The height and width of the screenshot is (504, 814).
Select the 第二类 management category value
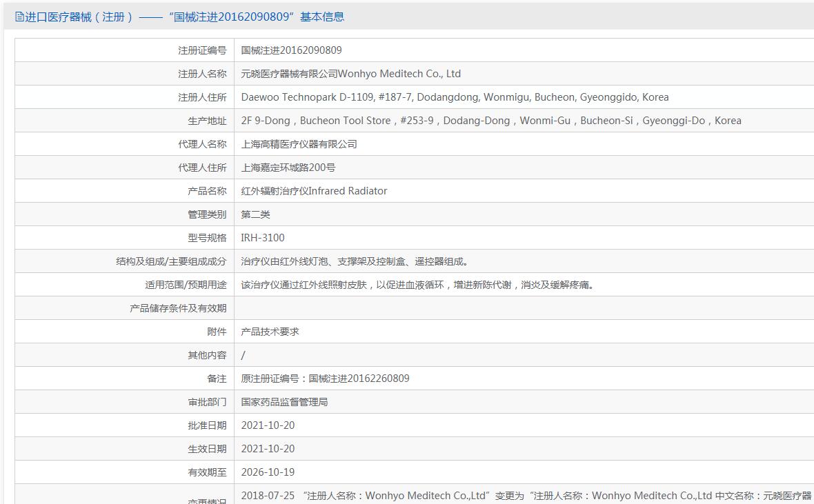[255, 214]
